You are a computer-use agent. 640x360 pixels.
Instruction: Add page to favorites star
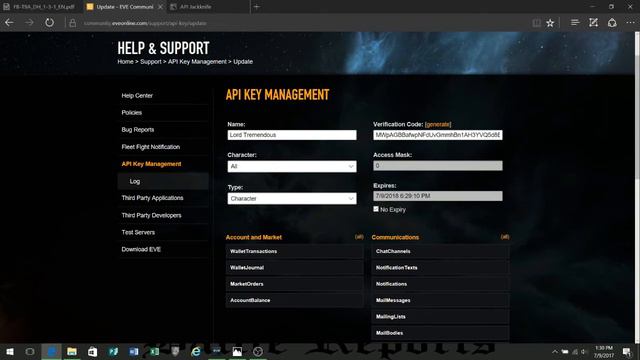(x=550, y=23)
